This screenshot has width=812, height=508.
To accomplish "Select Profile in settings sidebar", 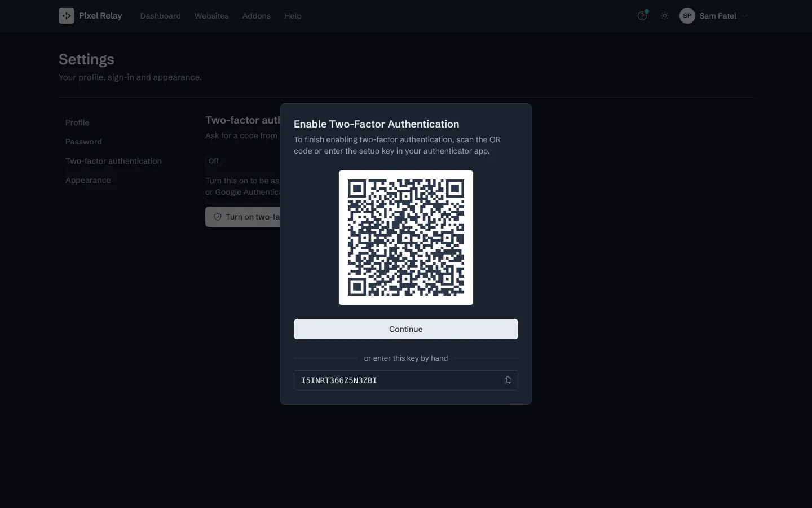I will pyautogui.click(x=77, y=122).
